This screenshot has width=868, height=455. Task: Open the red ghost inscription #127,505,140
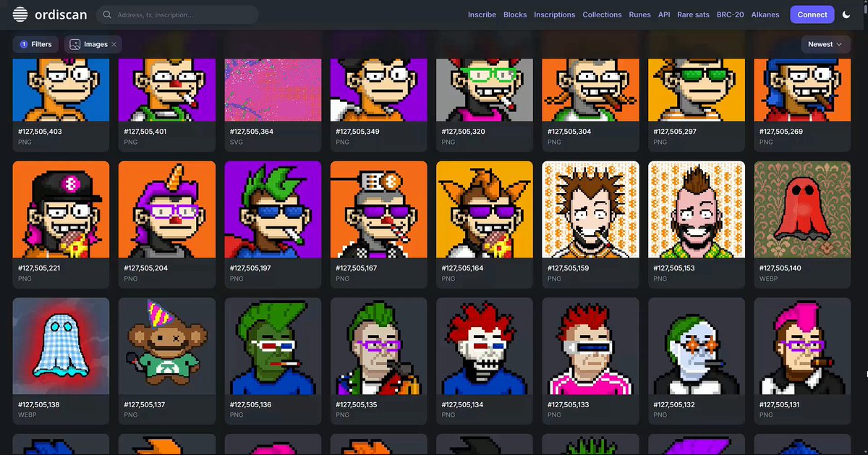point(802,209)
